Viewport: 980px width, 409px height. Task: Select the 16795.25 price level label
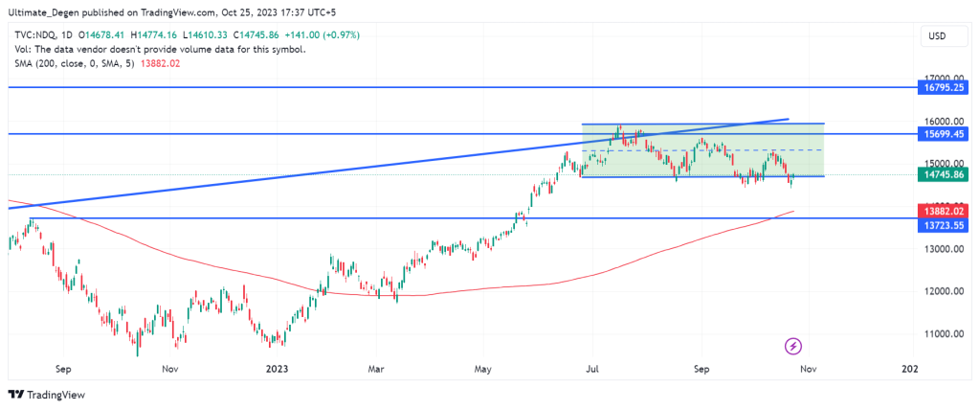pyautogui.click(x=943, y=87)
